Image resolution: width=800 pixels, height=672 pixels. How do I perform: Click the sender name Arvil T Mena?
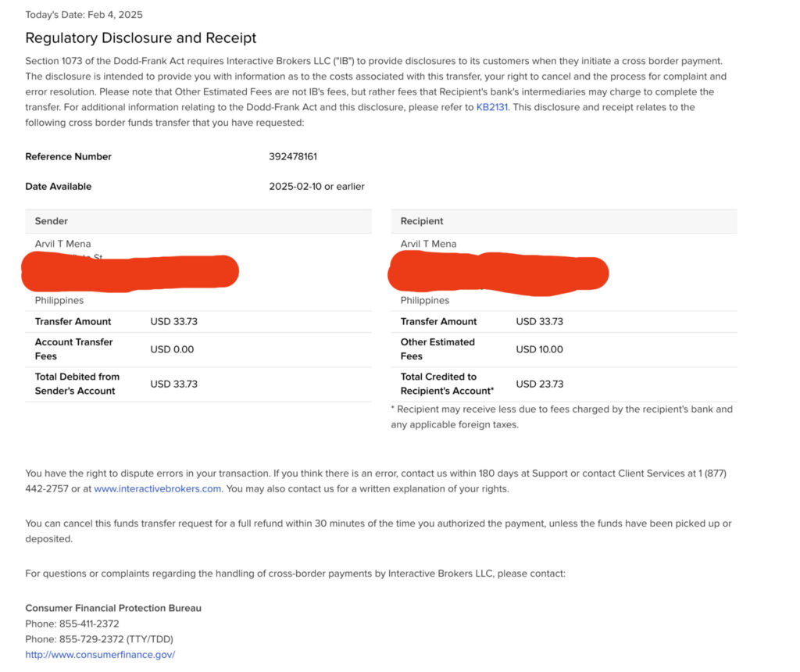[x=62, y=245]
